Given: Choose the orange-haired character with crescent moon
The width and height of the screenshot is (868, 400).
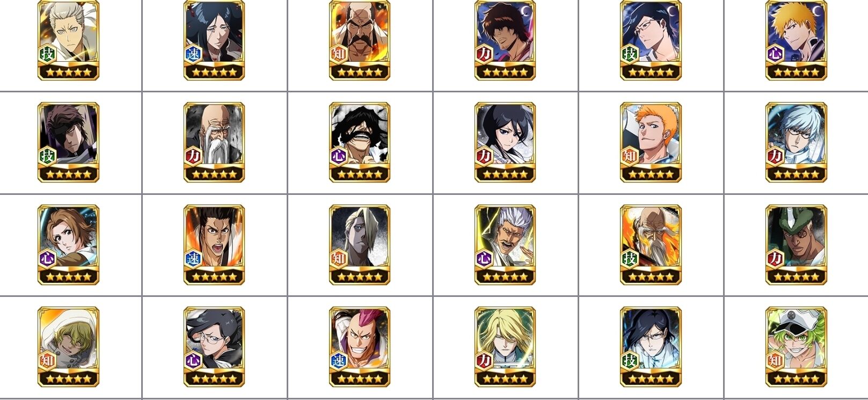Looking at the screenshot, I should tap(797, 40).
